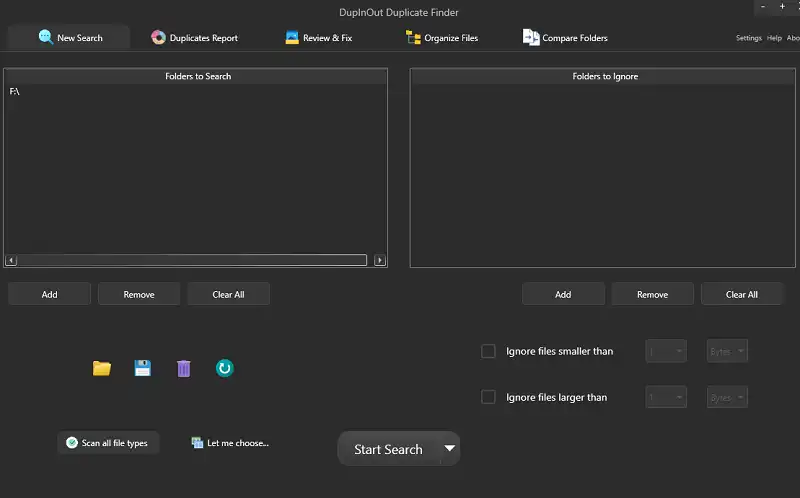The image size is (800, 498).
Task: Open the larger-than Bytes unit dropdown
Action: tap(727, 397)
